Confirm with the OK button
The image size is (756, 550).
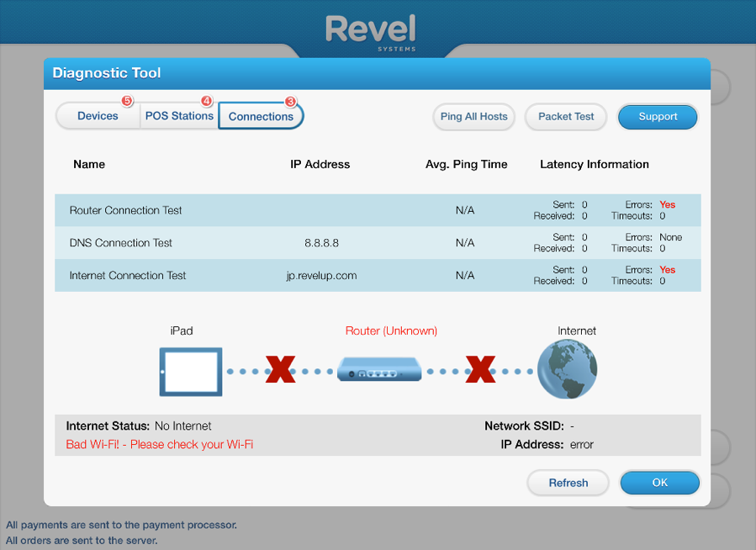pyautogui.click(x=659, y=483)
